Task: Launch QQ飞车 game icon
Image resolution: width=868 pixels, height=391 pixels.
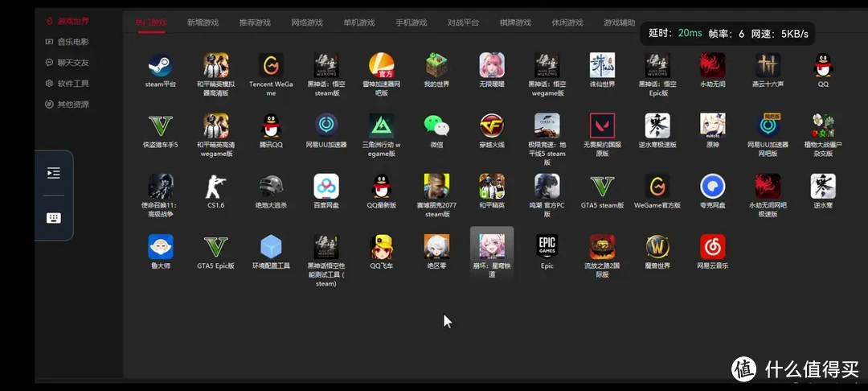Action: 382,246
